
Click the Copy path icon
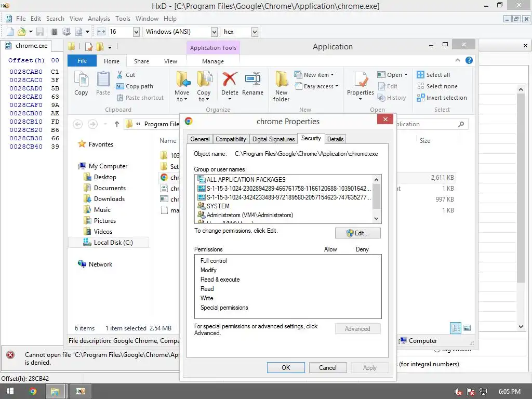pyautogui.click(x=120, y=86)
